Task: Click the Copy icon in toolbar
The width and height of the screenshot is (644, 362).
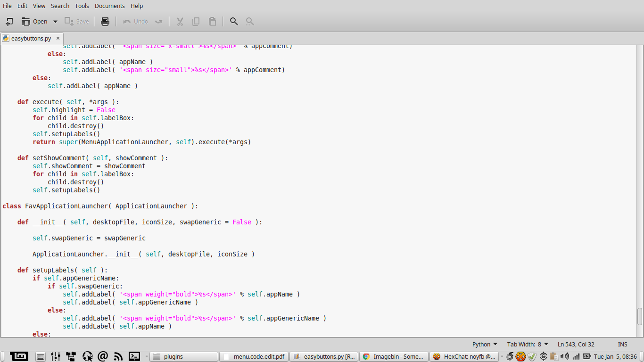Action: click(196, 21)
